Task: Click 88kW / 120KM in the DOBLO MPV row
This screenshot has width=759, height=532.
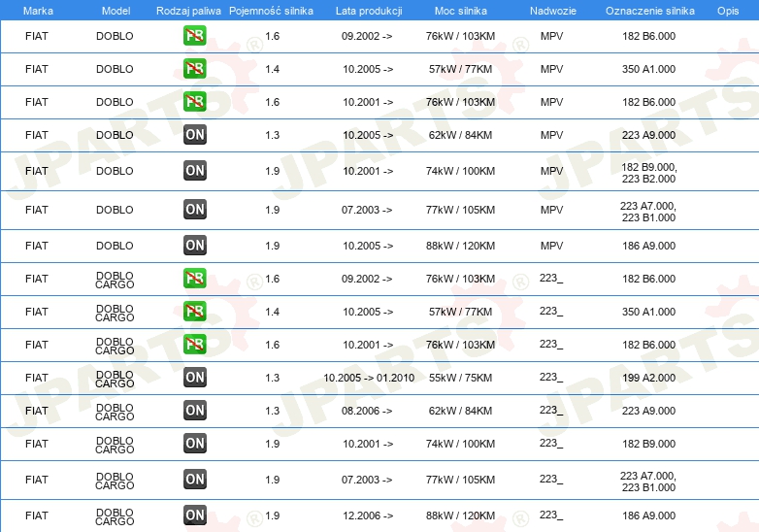Action: tap(460, 246)
